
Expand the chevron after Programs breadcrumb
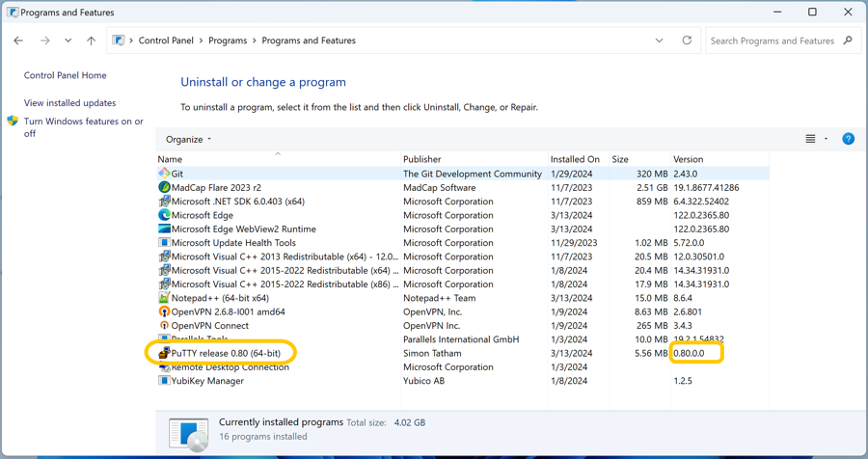(254, 40)
